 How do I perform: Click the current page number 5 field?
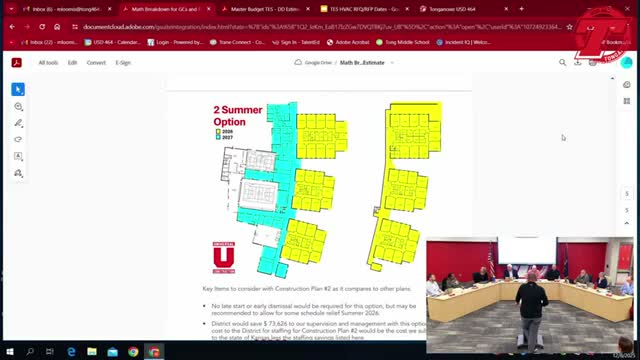point(627,193)
